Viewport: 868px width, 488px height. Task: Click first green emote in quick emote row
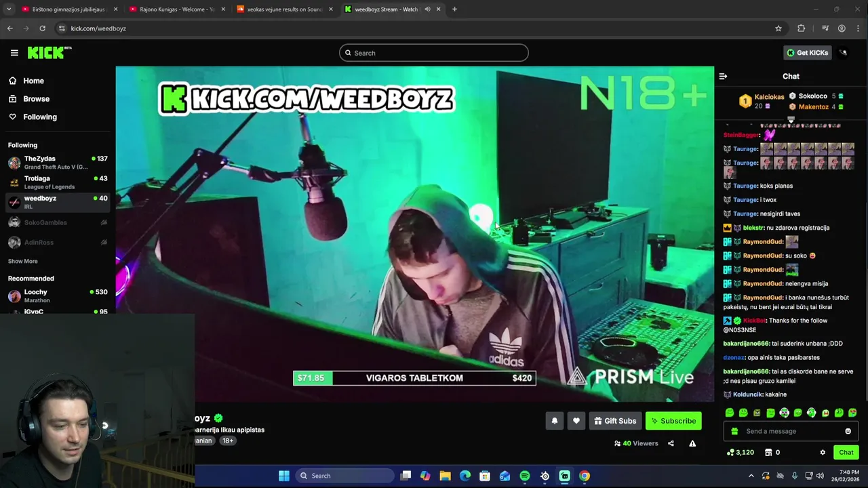point(730,413)
